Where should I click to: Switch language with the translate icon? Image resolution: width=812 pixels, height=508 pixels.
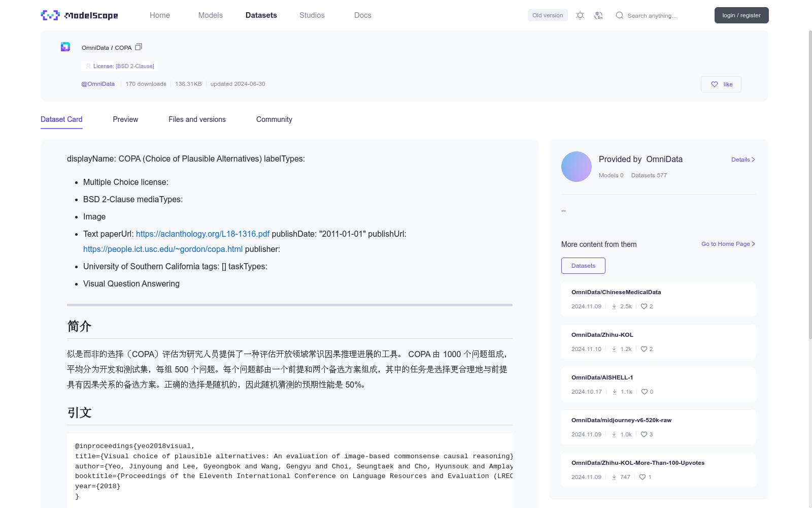(598, 15)
